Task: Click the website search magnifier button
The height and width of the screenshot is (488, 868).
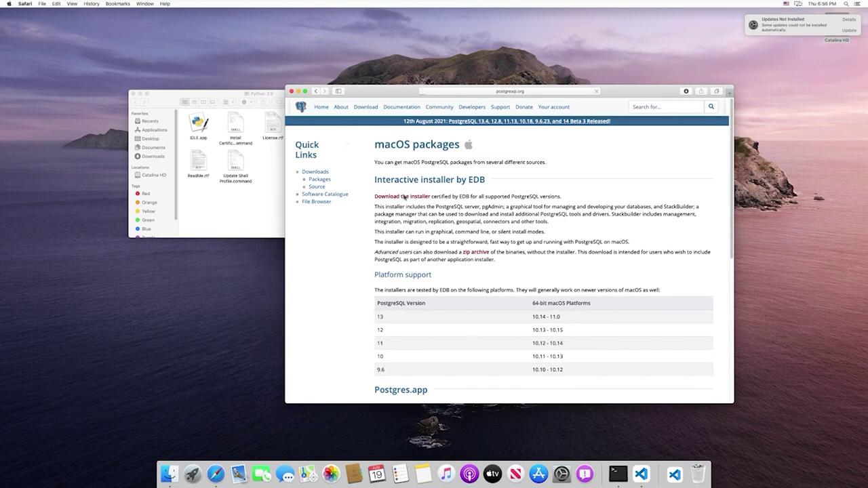Action: point(711,106)
